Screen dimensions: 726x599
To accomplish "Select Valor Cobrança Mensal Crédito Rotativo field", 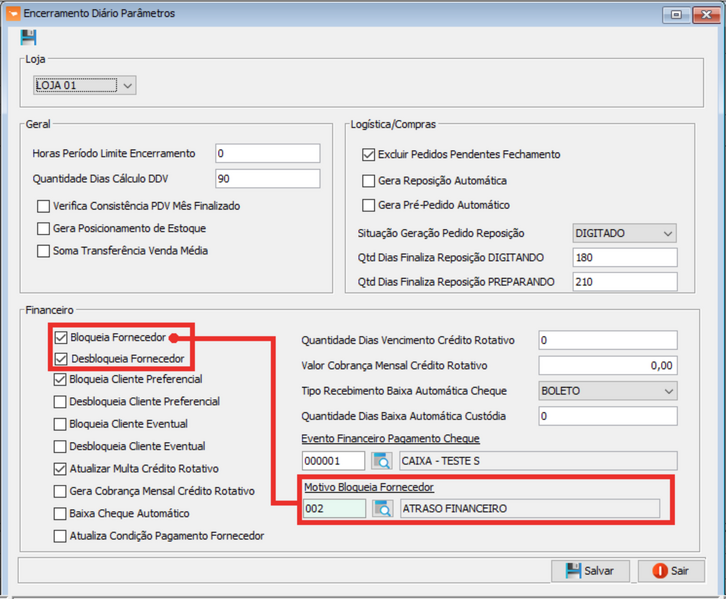I will click(x=607, y=366).
